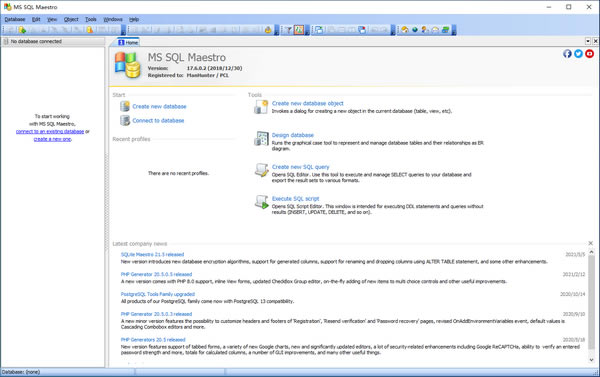The height and width of the screenshot is (377, 600).
Task: Click the icon beside No database connected
Action: (6, 41)
